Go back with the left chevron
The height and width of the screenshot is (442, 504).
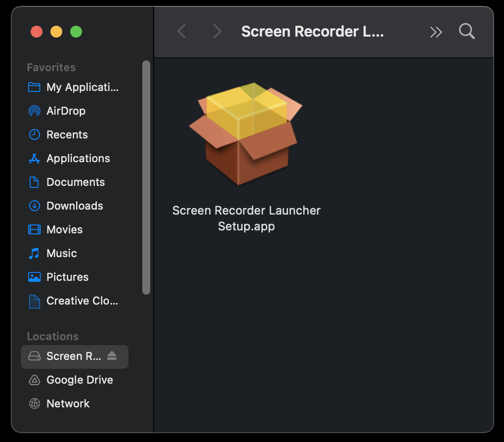pos(181,32)
